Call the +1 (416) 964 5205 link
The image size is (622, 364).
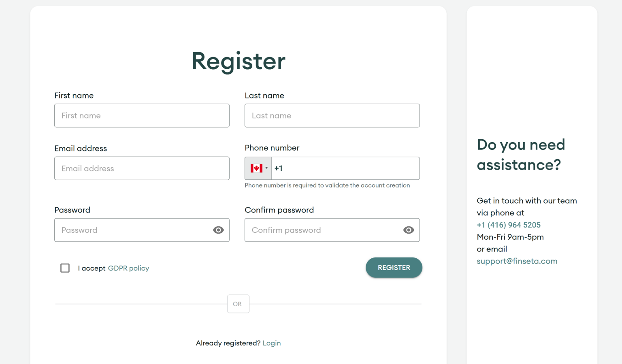click(509, 225)
